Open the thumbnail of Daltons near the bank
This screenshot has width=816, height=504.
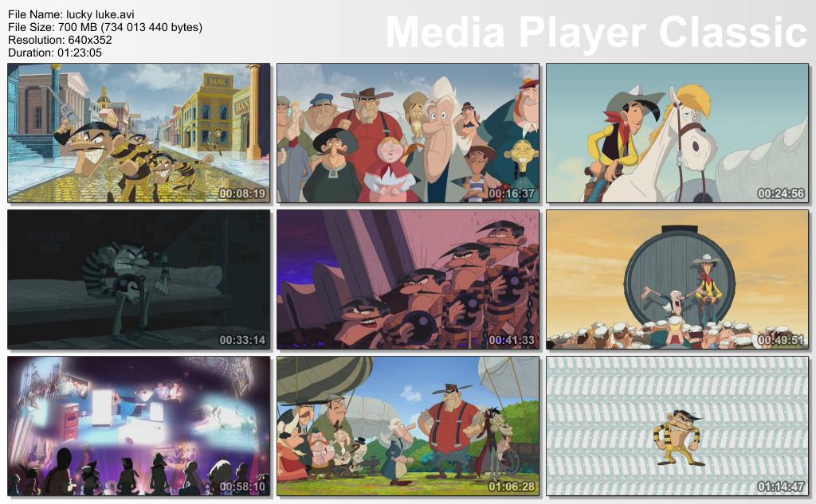tap(139, 133)
